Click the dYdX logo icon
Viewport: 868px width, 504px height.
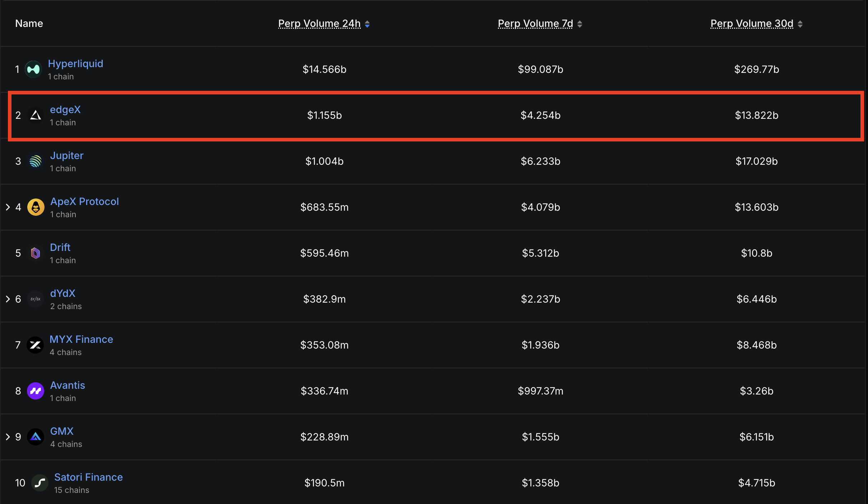coord(36,299)
